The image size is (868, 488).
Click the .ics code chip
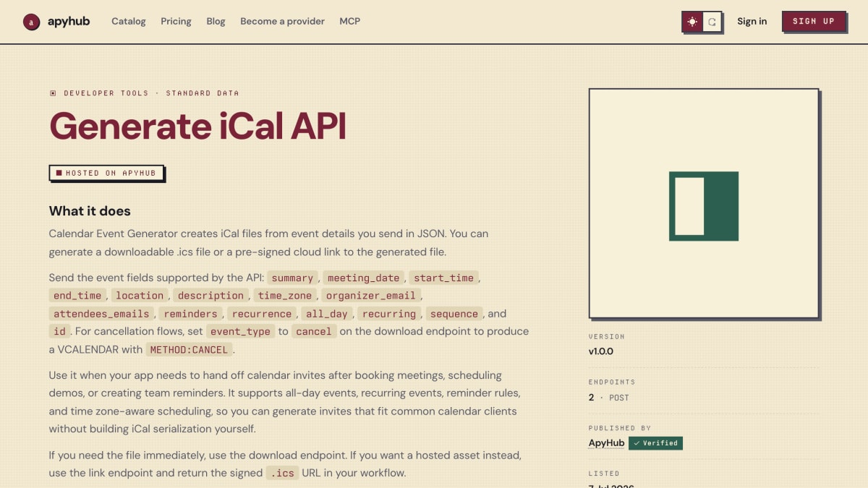point(282,473)
